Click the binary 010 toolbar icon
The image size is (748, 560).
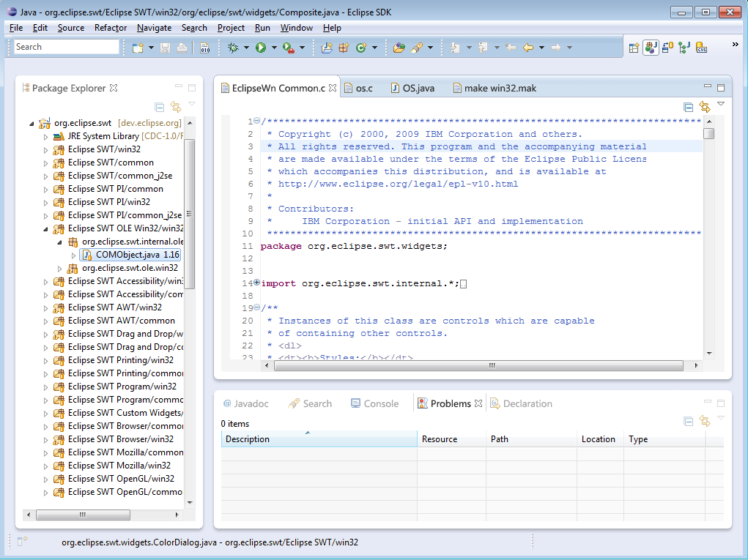pos(204,47)
